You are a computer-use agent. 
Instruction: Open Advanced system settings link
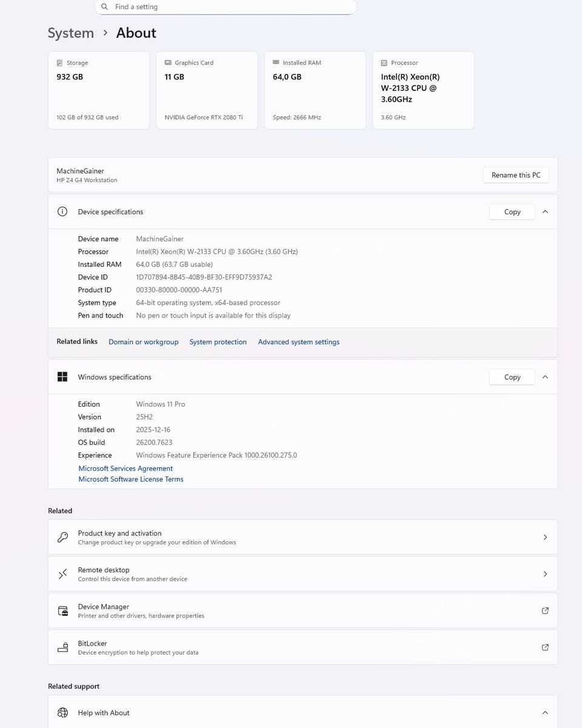(x=298, y=342)
